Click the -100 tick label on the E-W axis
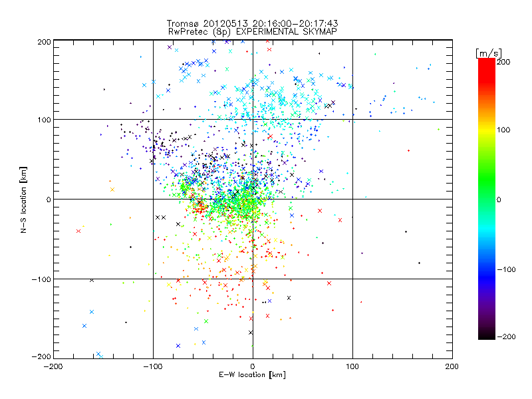532x399 pixels. tap(153, 366)
